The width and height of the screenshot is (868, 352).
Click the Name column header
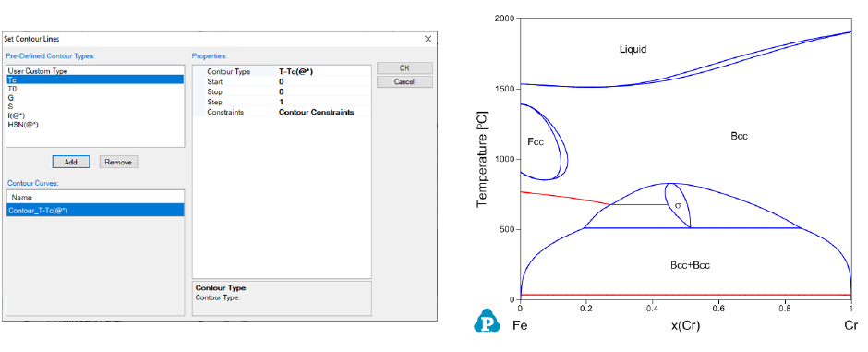coord(95,197)
